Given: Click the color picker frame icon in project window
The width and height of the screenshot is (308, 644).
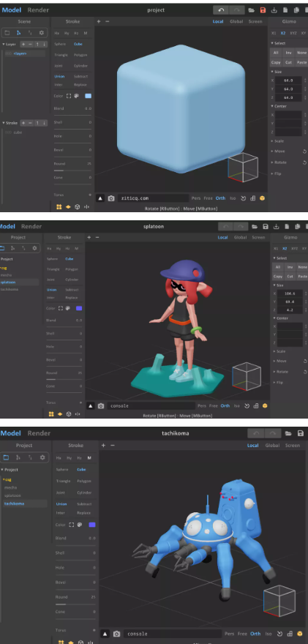Looking at the screenshot, I should pos(69,96).
